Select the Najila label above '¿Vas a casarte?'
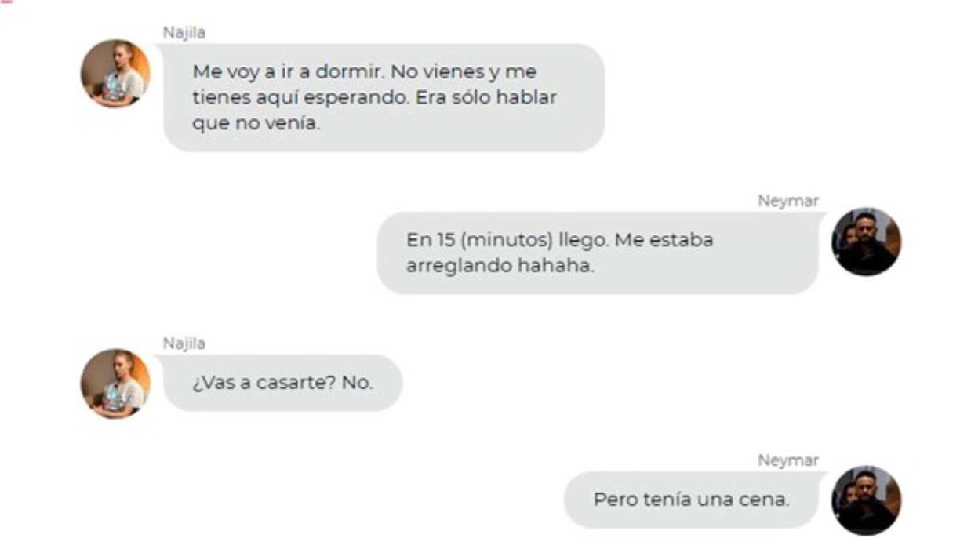960x560 pixels. pyautogui.click(x=184, y=344)
